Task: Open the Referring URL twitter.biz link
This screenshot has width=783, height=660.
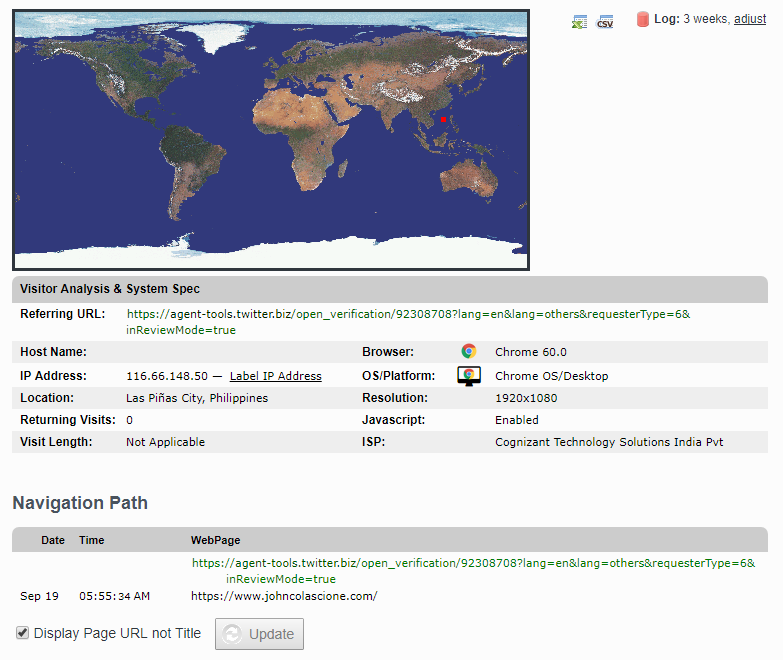Action: (408, 314)
